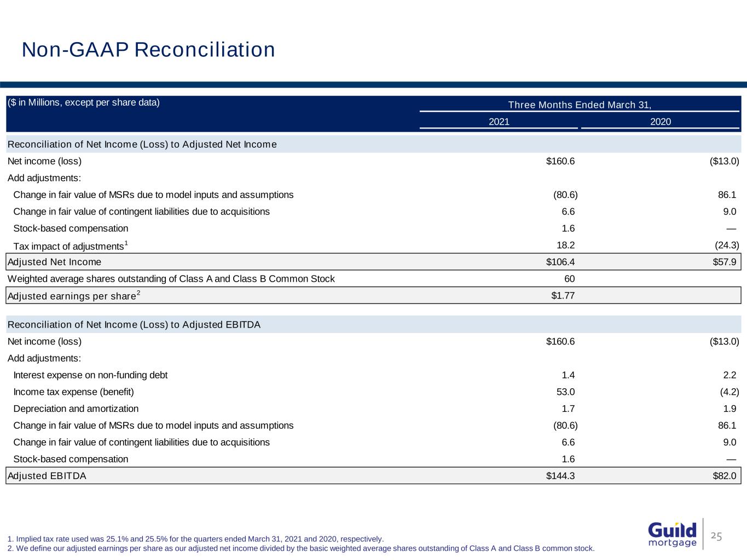Click footnote 1 about implied tax rate
Viewport: 747px width, 560px height.
(x=195, y=539)
